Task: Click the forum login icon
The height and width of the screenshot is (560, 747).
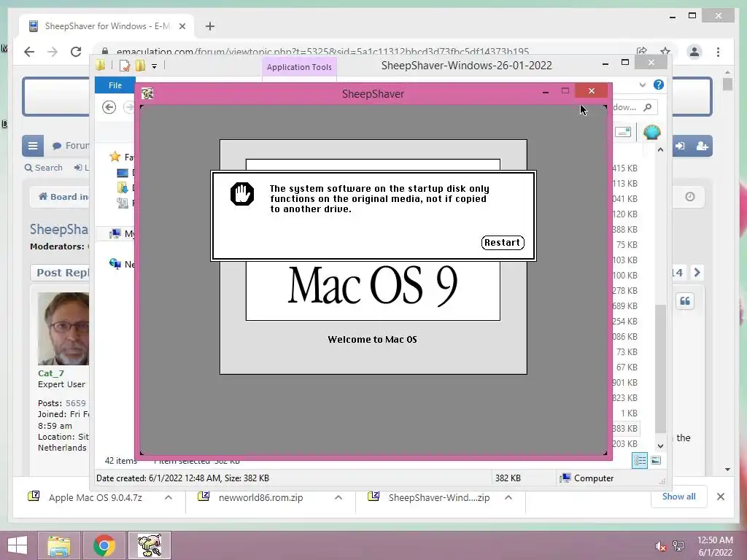Action: click(680, 146)
